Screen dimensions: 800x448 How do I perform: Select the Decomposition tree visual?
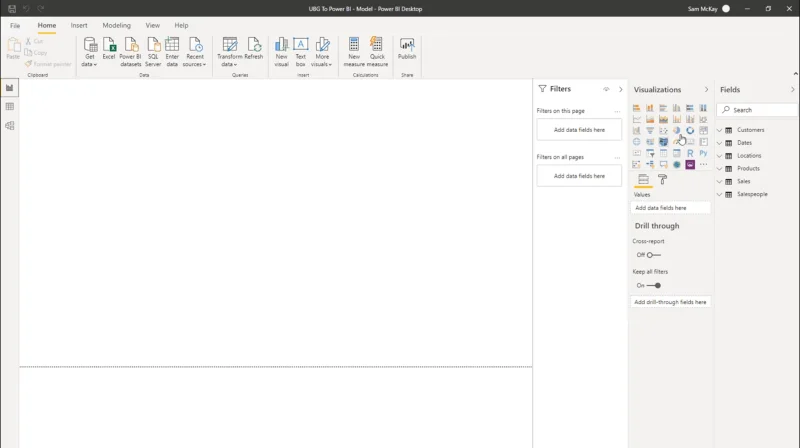pos(650,164)
